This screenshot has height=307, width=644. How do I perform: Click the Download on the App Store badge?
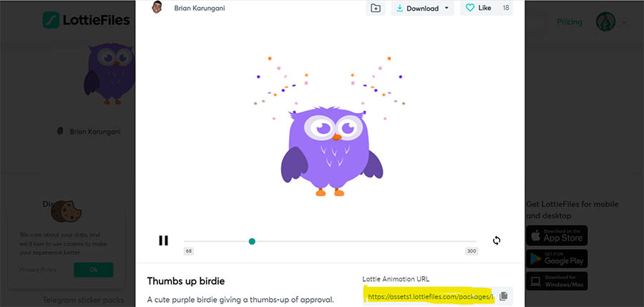click(x=557, y=235)
